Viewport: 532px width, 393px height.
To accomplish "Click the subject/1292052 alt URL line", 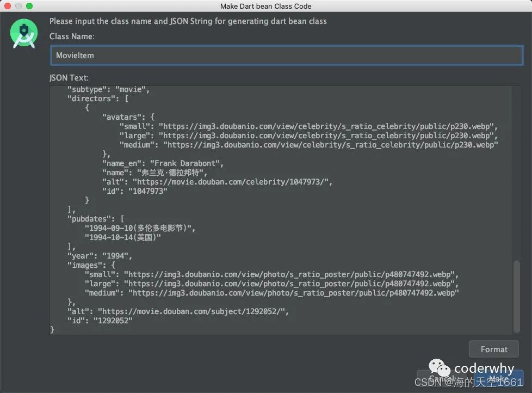I will [178, 311].
